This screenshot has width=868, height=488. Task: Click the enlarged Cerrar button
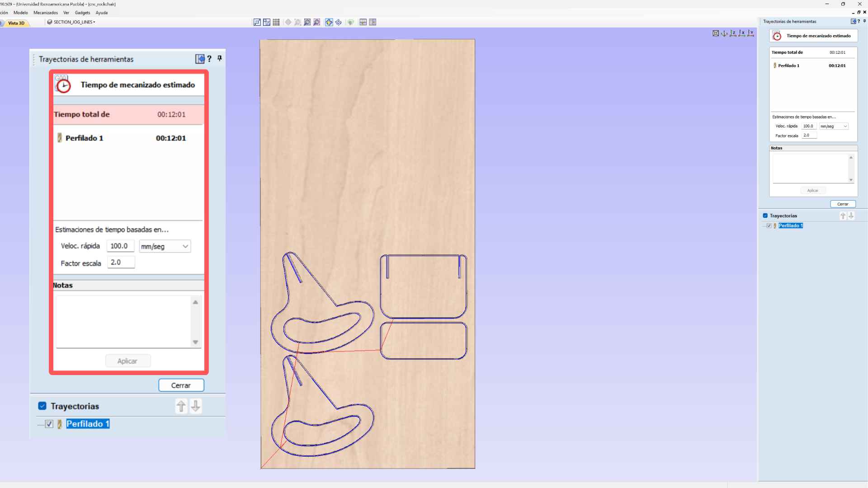click(181, 385)
